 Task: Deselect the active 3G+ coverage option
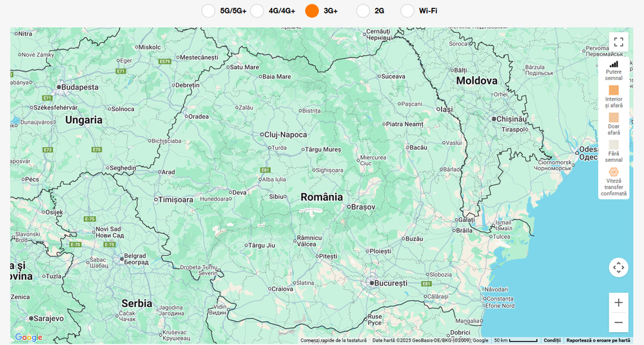click(x=312, y=11)
